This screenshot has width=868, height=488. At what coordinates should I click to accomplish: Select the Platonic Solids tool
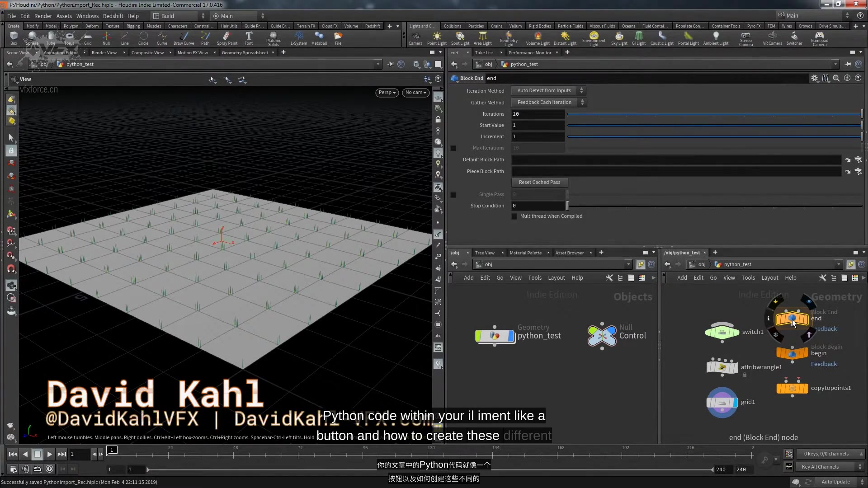(273, 38)
